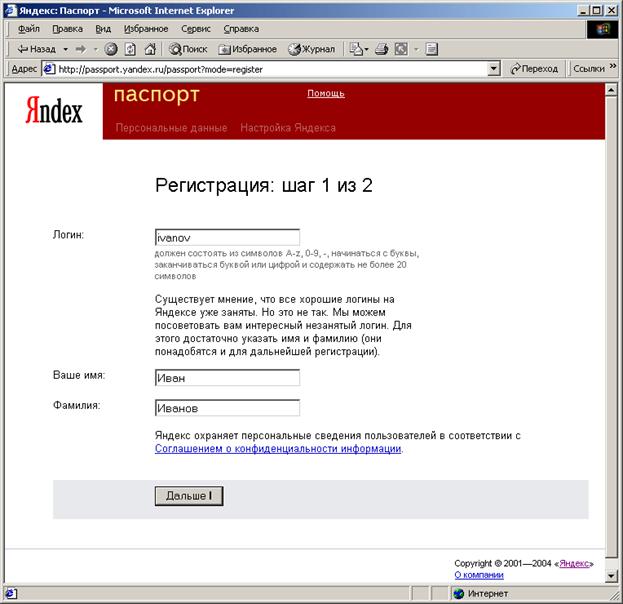Click the Назад (Back) toolbar button

(x=36, y=48)
